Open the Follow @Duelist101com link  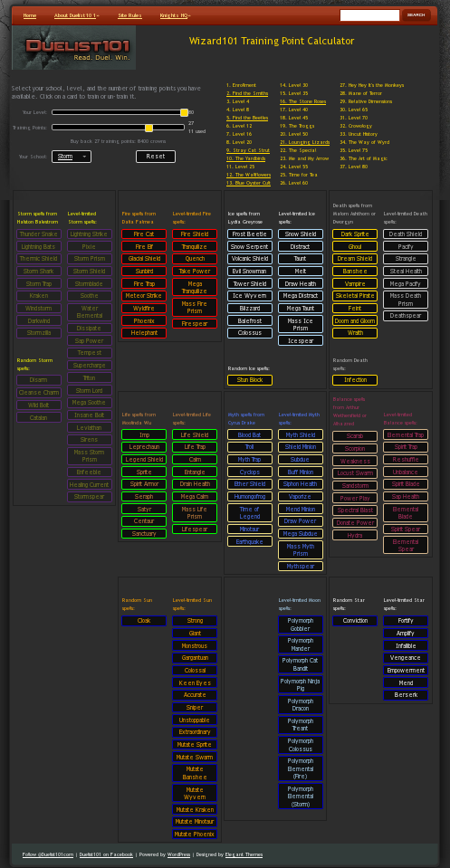pyautogui.click(x=48, y=854)
